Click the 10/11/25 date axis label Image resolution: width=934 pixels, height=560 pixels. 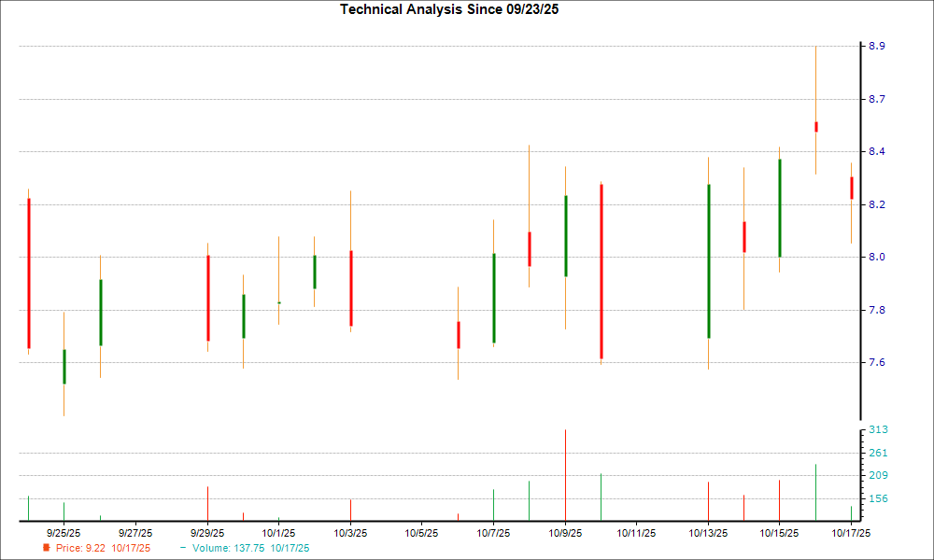(x=636, y=533)
